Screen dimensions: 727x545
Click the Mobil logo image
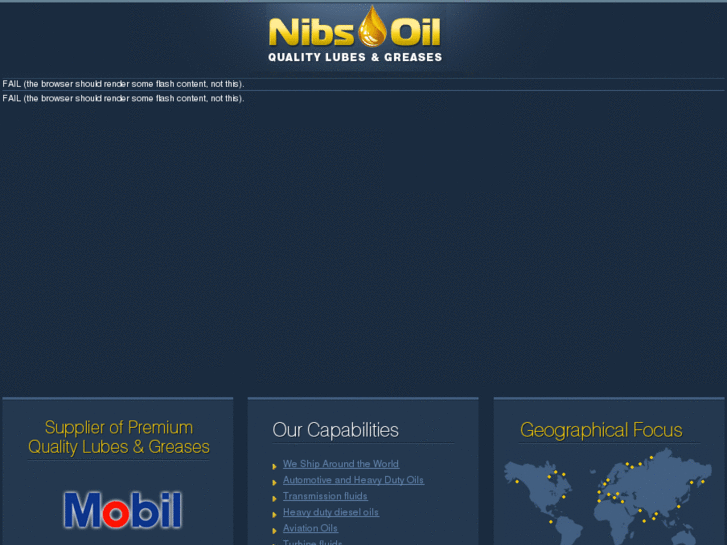coord(122,510)
